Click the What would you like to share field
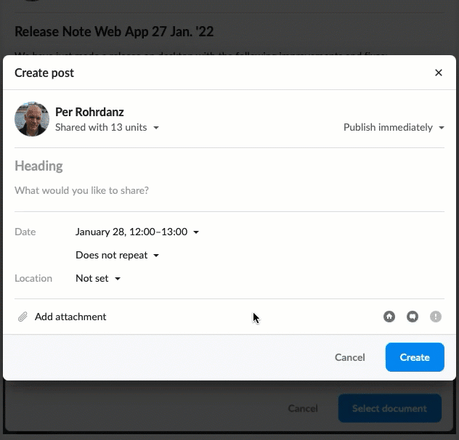459x440 pixels. click(x=229, y=190)
